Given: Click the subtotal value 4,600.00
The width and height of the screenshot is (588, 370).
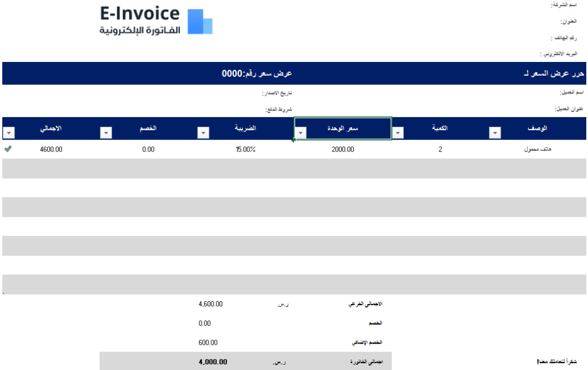Looking at the screenshot, I should 210,304.
